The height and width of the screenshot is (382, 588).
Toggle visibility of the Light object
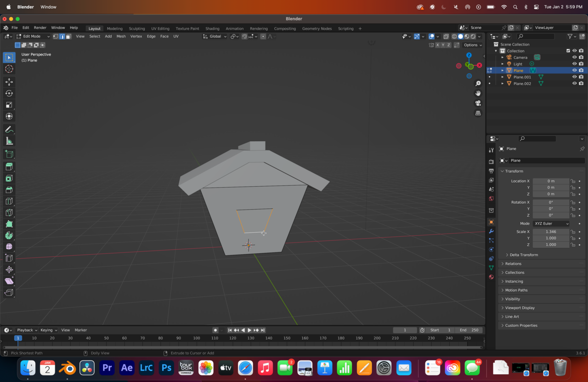point(574,64)
